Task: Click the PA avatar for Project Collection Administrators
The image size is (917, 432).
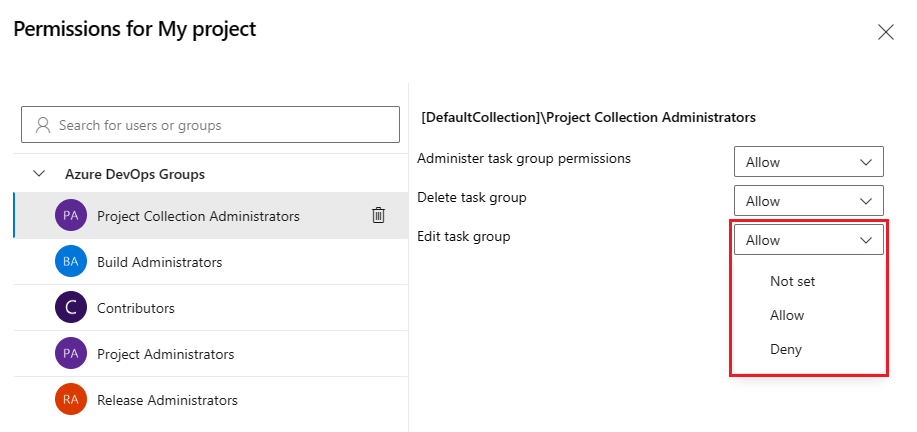Action: tap(71, 216)
